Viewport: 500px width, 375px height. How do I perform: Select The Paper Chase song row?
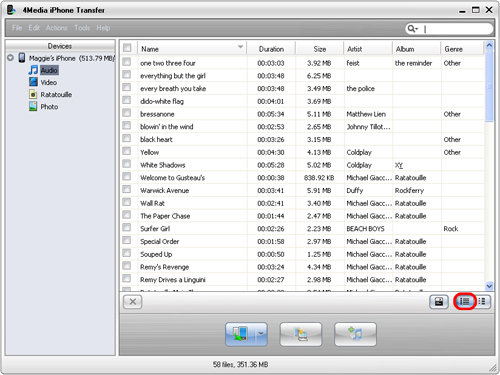click(x=302, y=216)
